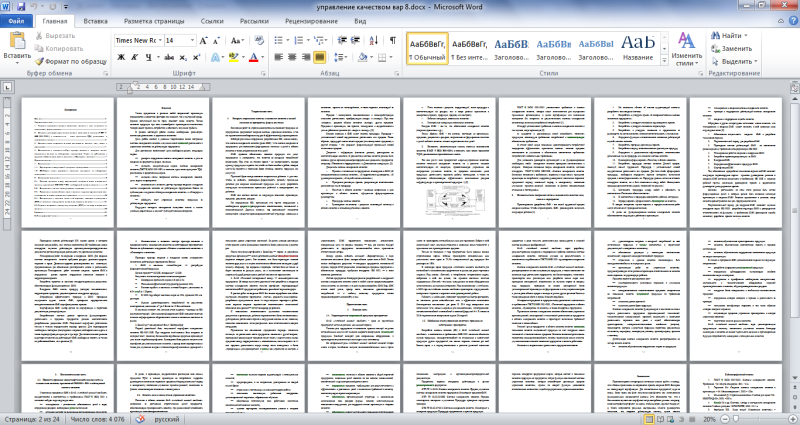Click the spelling check icon in the status bar
The image size is (800, 425).
pos(140,419)
